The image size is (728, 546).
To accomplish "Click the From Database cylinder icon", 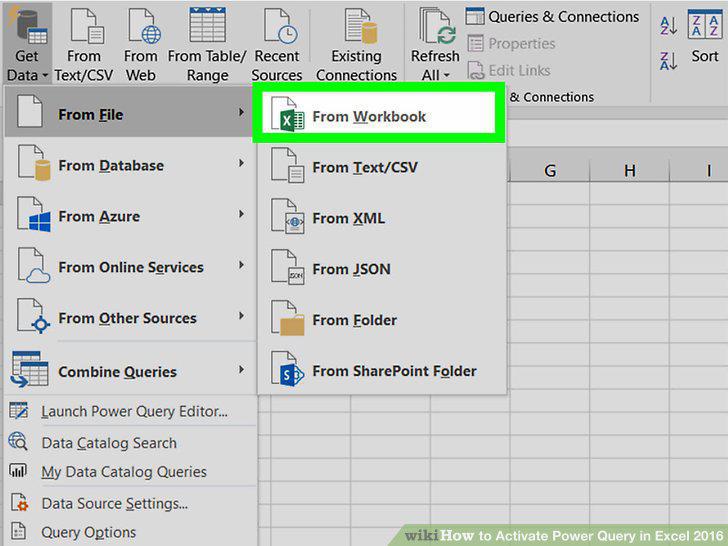I will pos(34,162).
